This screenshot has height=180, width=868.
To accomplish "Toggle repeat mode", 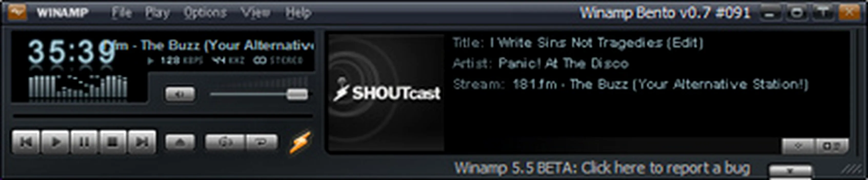I will pos(262,142).
